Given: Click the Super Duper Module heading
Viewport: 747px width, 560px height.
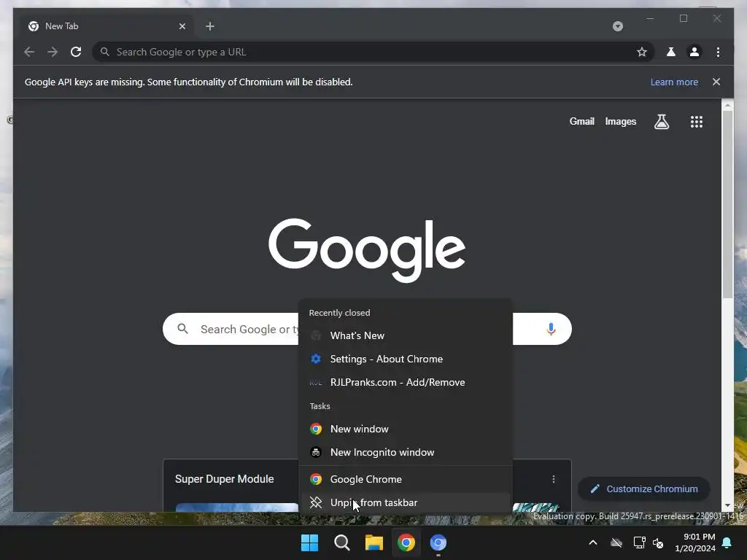Looking at the screenshot, I should (225, 479).
